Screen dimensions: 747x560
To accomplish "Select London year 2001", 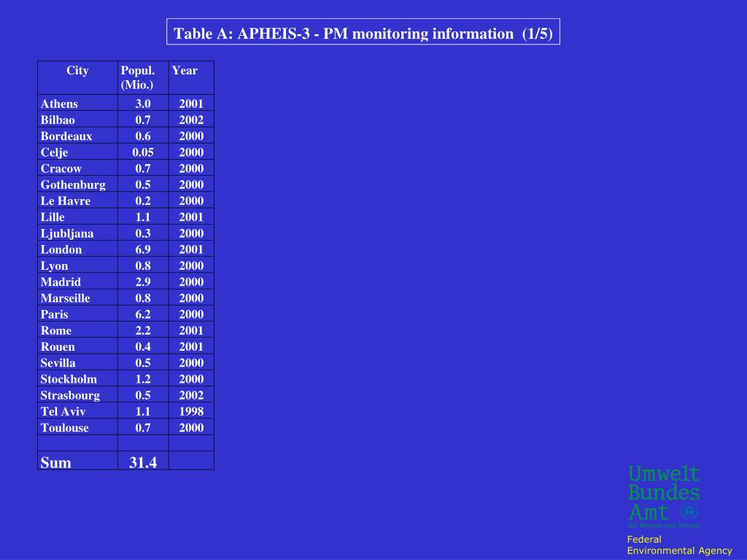I will point(191,249).
